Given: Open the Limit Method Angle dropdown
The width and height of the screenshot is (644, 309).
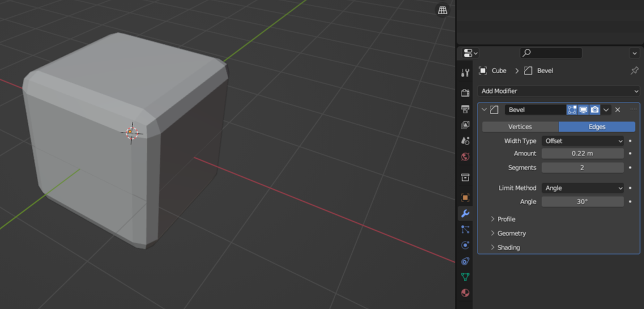Looking at the screenshot, I should click(583, 188).
